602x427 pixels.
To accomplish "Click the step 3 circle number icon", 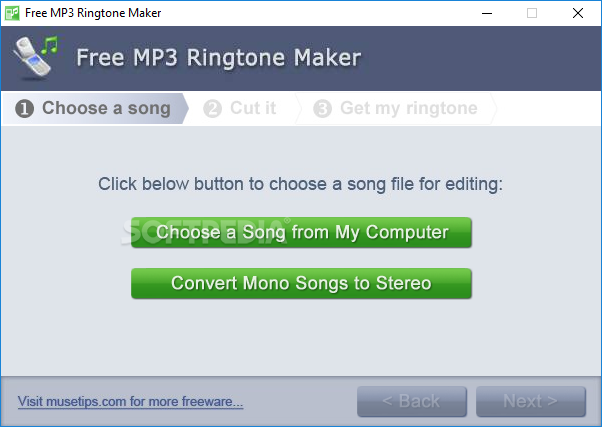I will pos(322,109).
